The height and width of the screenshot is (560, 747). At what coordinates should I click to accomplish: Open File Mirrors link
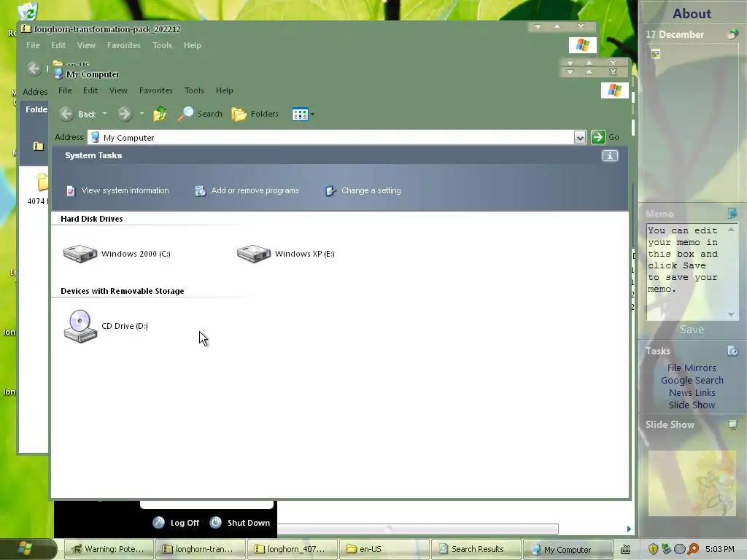(692, 367)
